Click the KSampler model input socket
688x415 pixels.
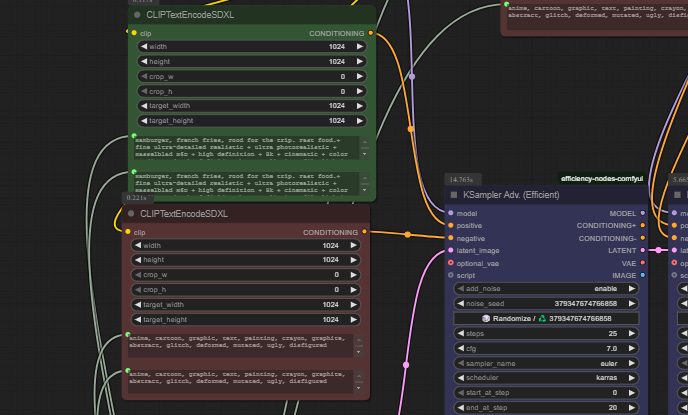[x=451, y=213]
